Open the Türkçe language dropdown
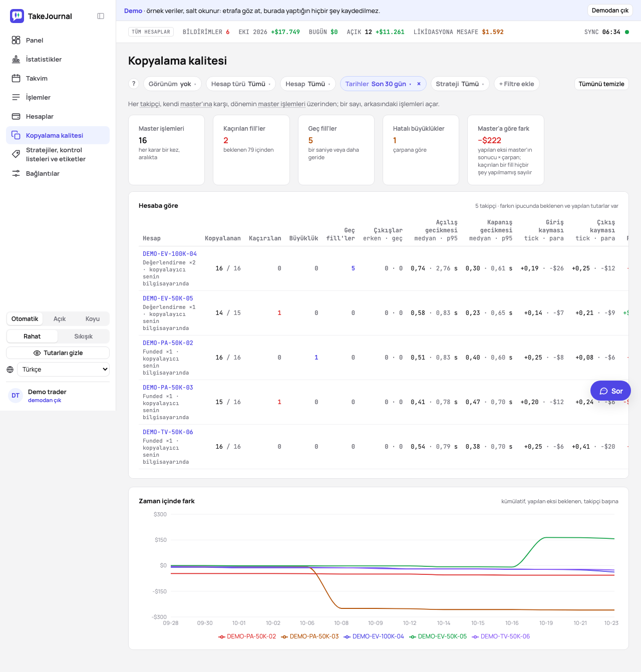This screenshot has width=641, height=672. pos(63,370)
